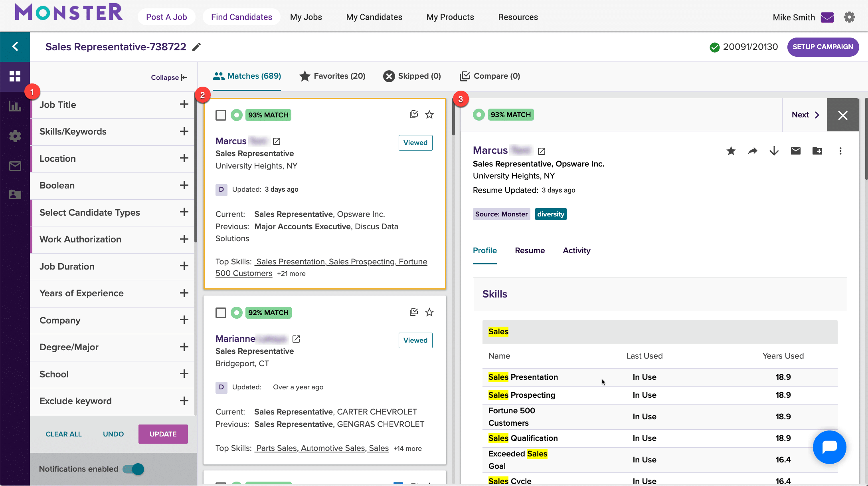
Task: Check the box on Marcus's 93% match card
Action: click(x=221, y=115)
